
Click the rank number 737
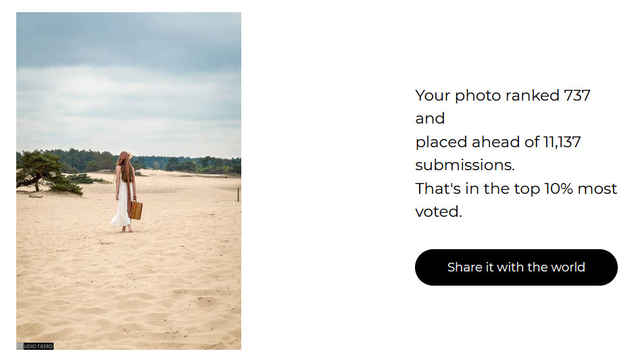(x=577, y=96)
